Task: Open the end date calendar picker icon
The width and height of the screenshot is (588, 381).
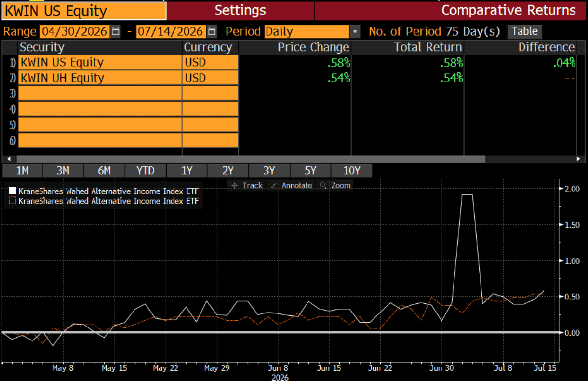Action: point(212,32)
